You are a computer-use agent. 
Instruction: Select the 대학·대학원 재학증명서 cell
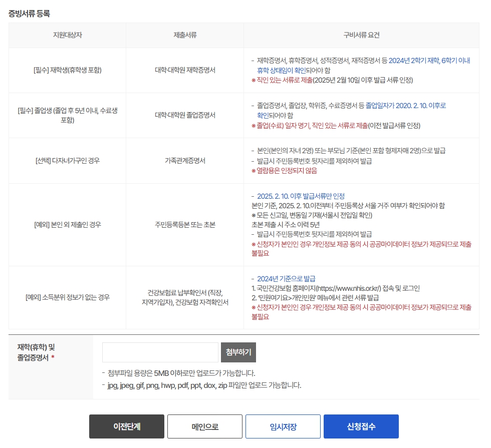(x=185, y=70)
